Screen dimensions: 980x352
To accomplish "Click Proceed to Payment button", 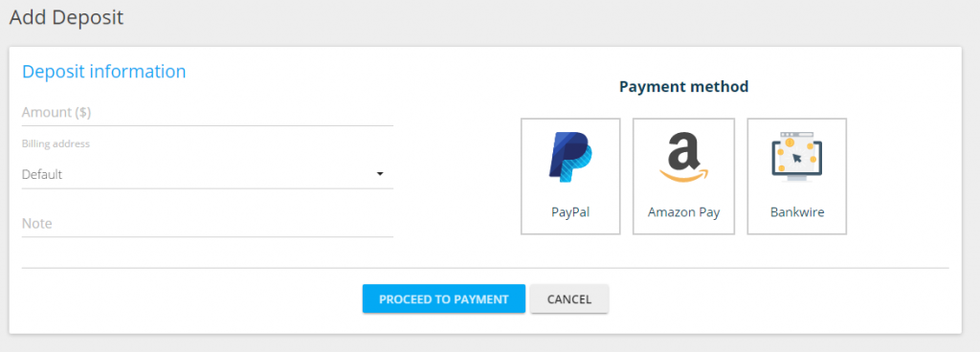I will coord(444,299).
